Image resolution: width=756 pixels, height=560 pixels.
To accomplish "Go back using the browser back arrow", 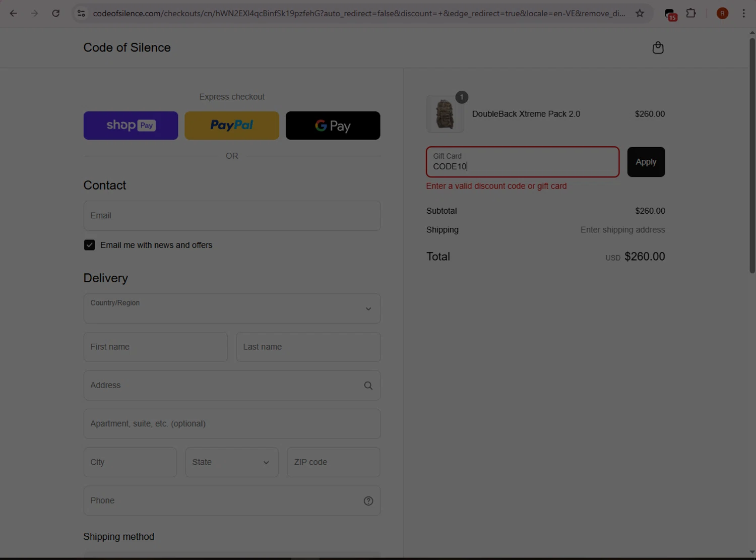I will [x=14, y=14].
